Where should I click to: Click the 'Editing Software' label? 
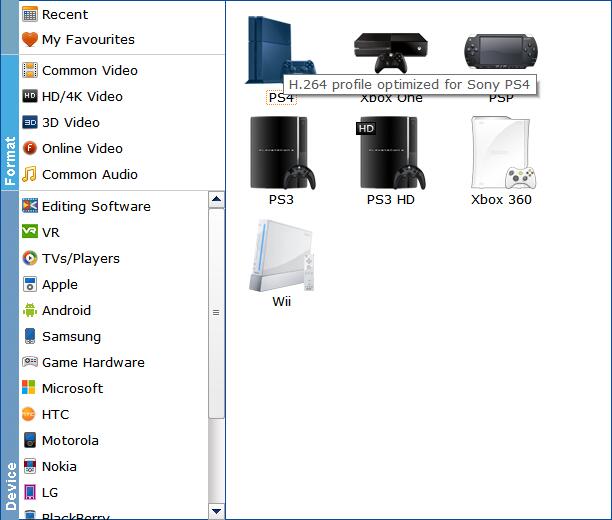(x=96, y=206)
